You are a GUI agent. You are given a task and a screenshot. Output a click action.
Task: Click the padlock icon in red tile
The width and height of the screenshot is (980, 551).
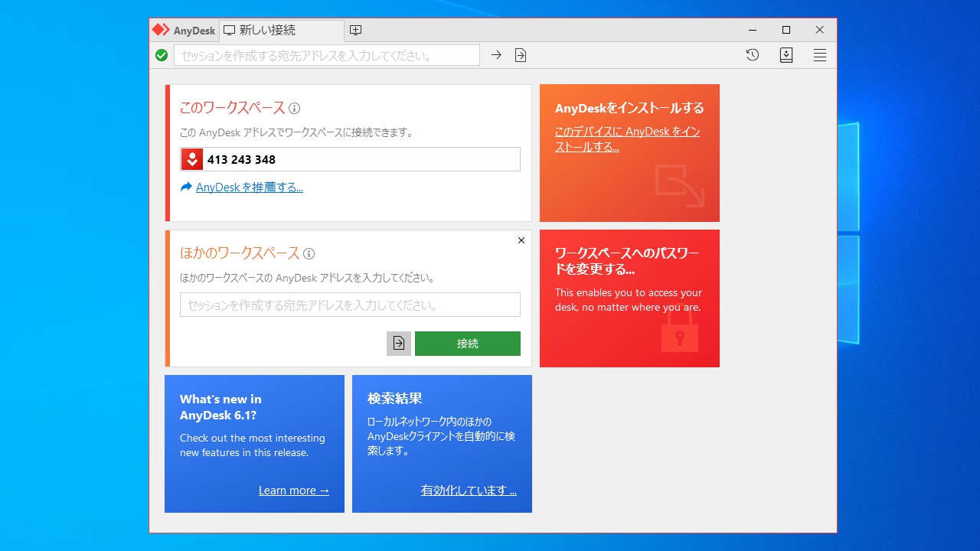point(680,330)
